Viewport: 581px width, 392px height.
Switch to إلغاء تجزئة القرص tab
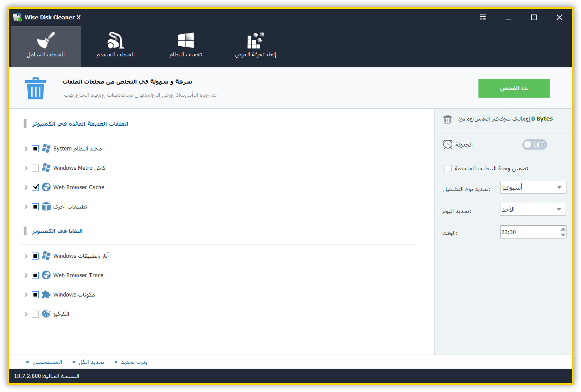(255, 46)
